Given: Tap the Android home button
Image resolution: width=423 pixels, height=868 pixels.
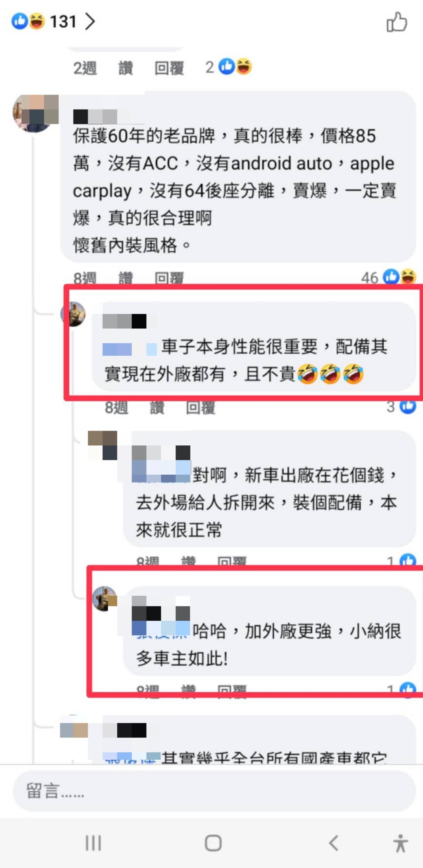Looking at the screenshot, I should point(213,843).
